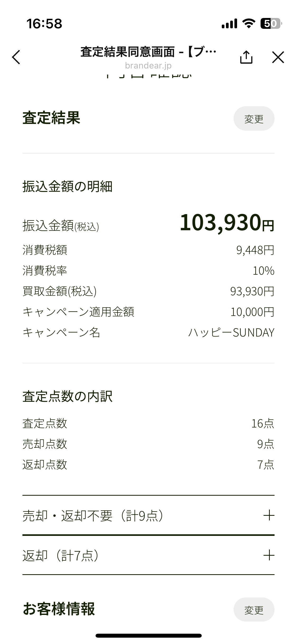Tap the 16:58 clock in status bar

click(x=44, y=24)
